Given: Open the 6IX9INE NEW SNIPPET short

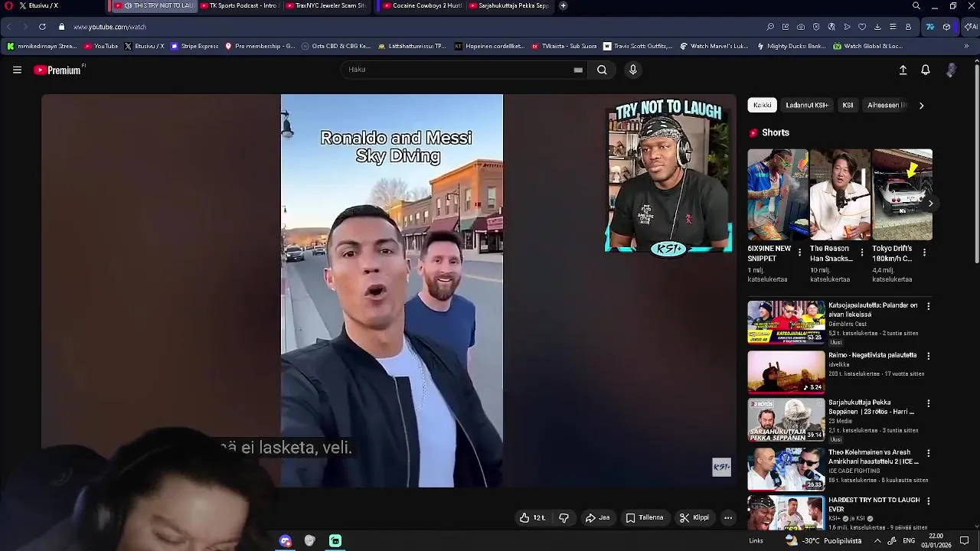Looking at the screenshot, I should 777,194.
